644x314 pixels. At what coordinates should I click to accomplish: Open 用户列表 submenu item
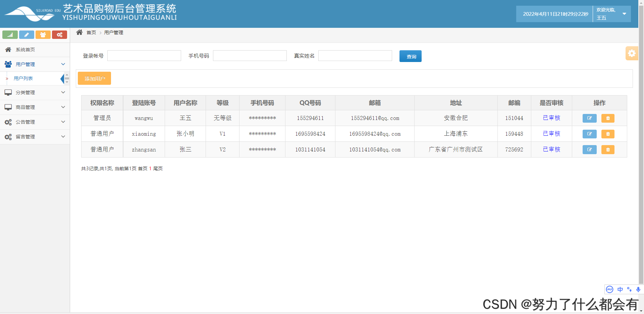pyautogui.click(x=23, y=78)
